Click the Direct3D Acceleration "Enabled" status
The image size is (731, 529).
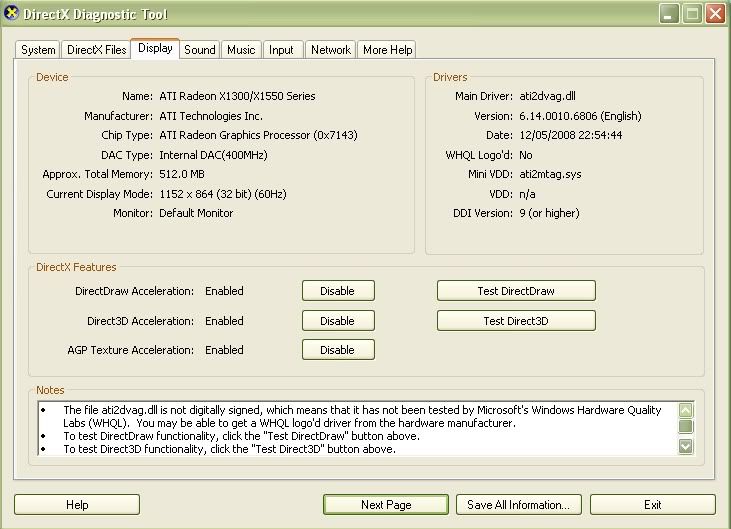[x=224, y=321]
